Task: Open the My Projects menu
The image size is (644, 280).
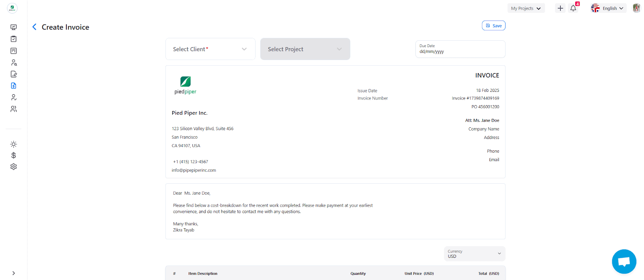Action: click(x=526, y=8)
